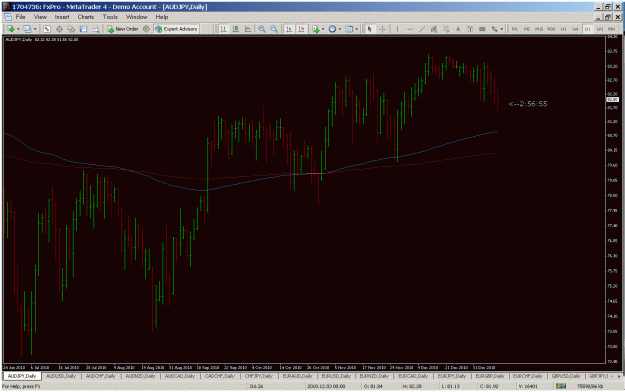
Task: Expand the Profiles dropdown arrow
Action: (35, 29)
